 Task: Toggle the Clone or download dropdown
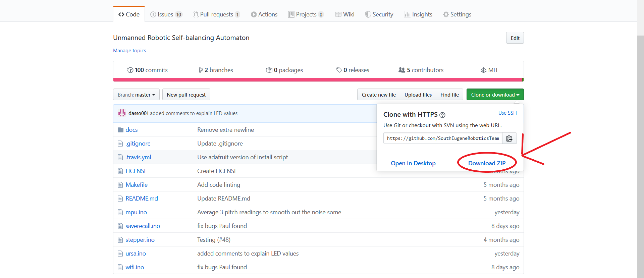click(x=495, y=95)
